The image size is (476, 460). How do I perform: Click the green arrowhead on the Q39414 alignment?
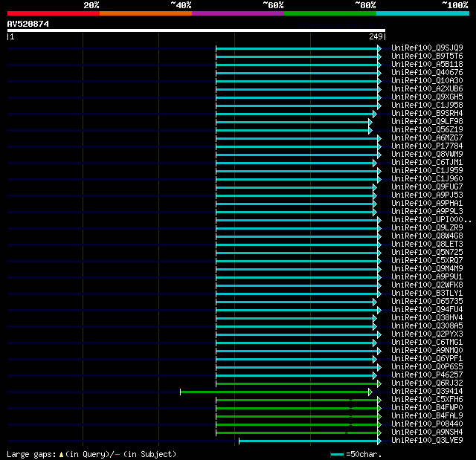(370, 392)
